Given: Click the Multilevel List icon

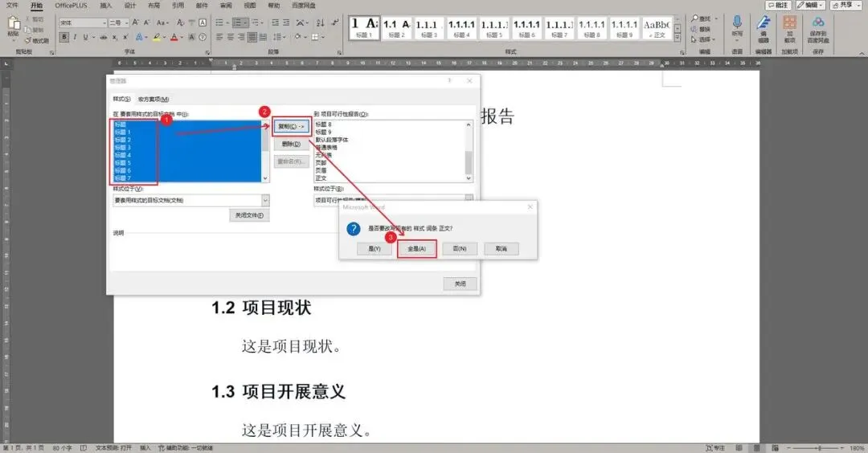Looking at the screenshot, I should coord(256,22).
